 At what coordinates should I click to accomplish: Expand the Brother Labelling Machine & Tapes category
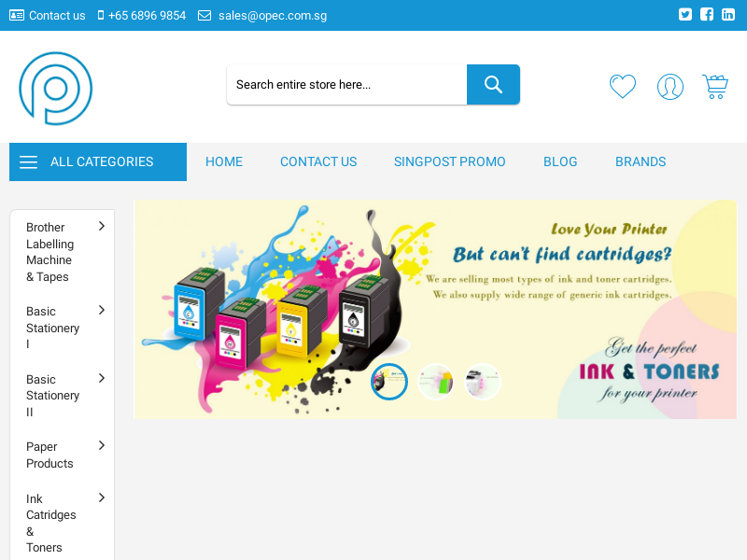click(x=102, y=225)
